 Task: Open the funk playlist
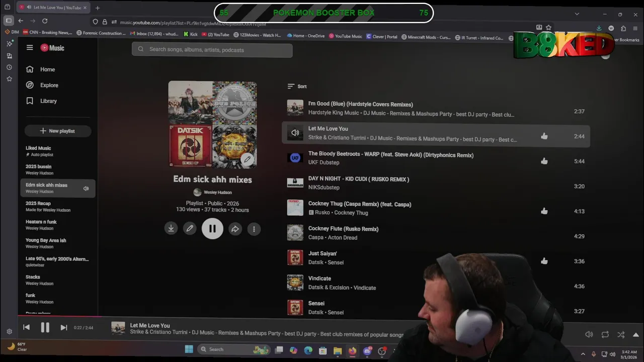[57, 299]
